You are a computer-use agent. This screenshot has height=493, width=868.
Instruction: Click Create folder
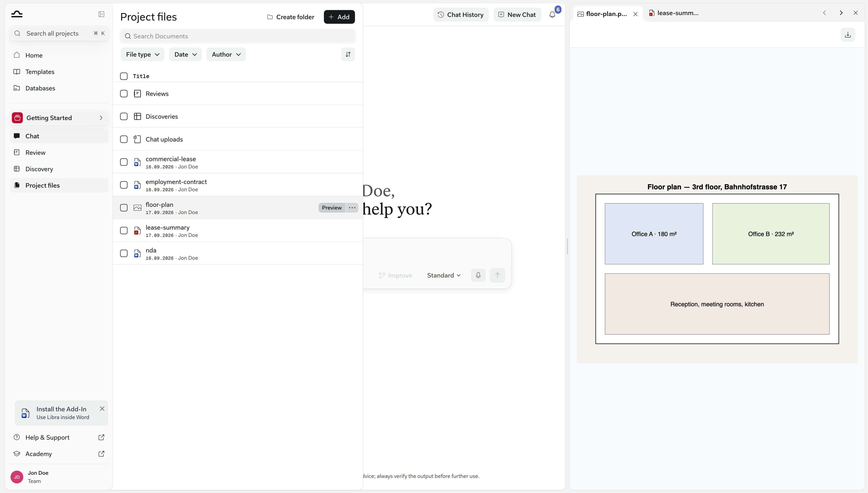tap(291, 17)
